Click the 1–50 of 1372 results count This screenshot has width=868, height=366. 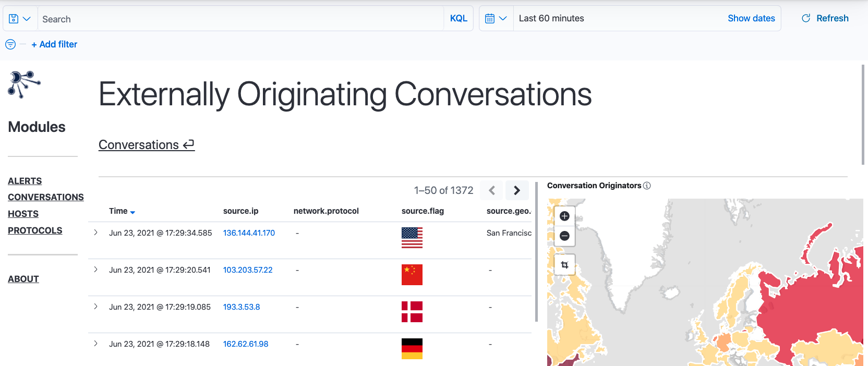(444, 190)
